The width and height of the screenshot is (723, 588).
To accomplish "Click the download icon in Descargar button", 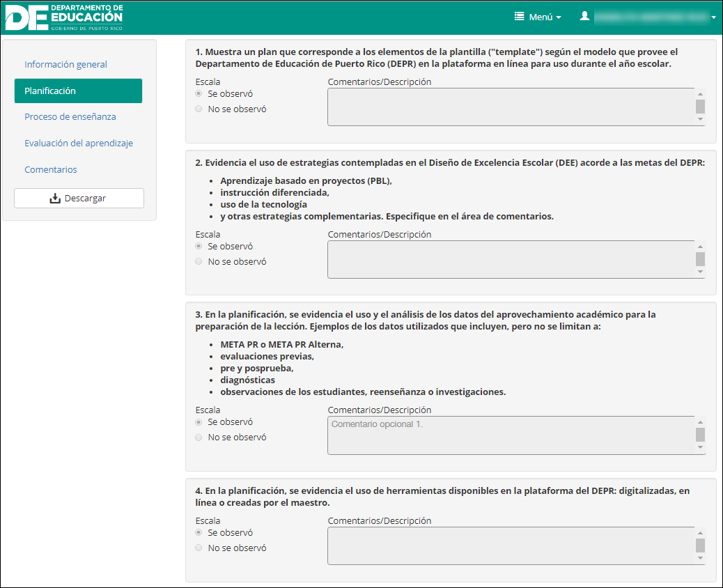I will [56, 199].
